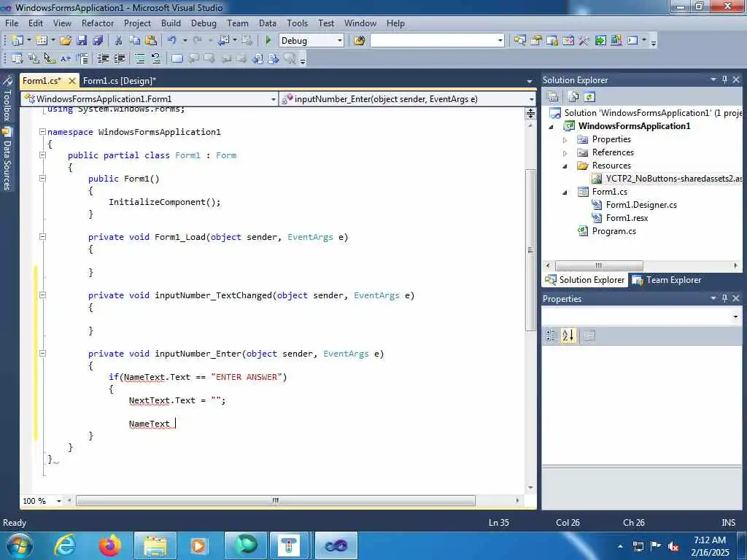
Task: Undo the last edit
Action: 171,41
